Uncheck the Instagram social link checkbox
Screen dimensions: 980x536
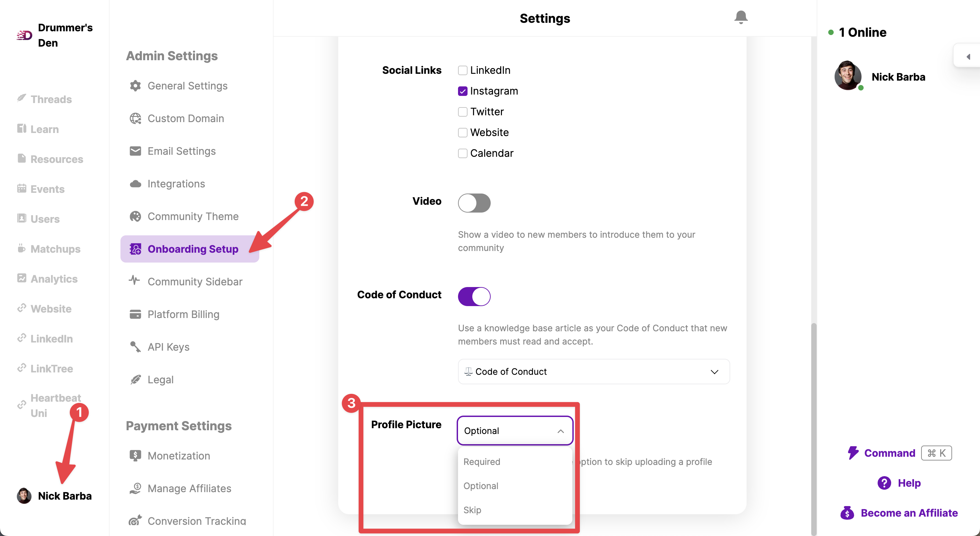pos(463,91)
